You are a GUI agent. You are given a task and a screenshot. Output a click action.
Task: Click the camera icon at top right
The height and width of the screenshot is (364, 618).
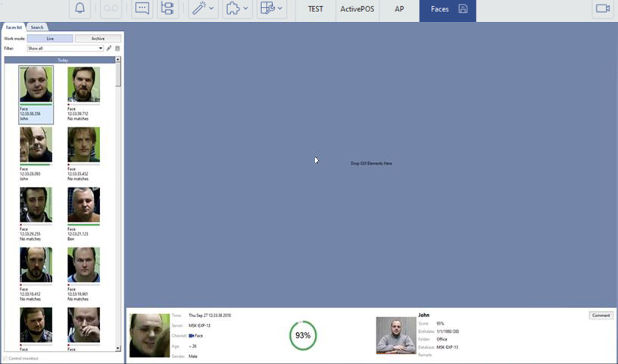click(603, 9)
